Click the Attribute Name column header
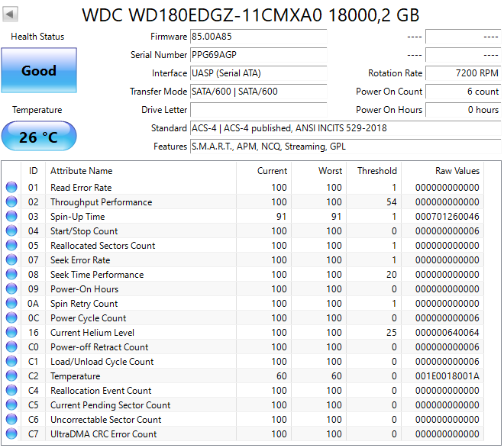 point(141,171)
